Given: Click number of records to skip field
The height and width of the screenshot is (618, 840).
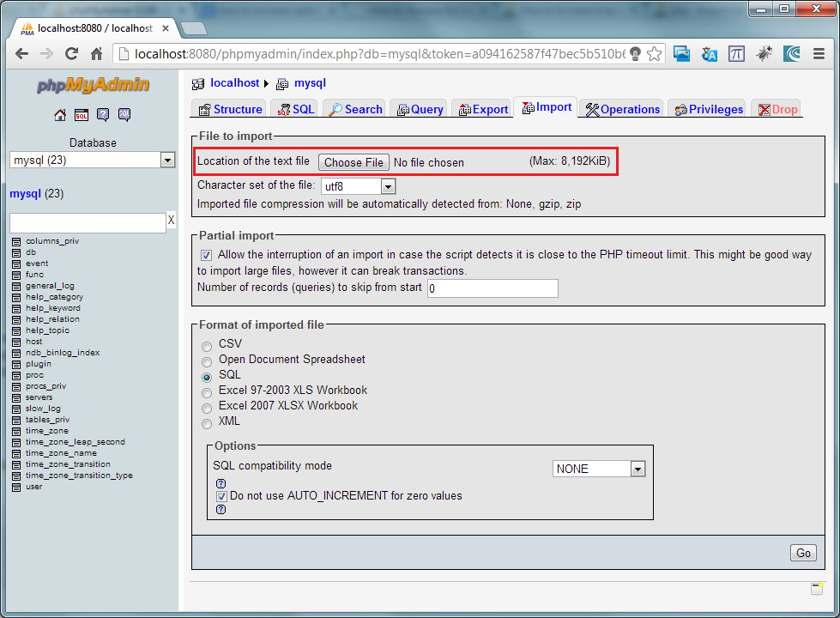Looking at the screenshot, I should click(x=493, y=288).
